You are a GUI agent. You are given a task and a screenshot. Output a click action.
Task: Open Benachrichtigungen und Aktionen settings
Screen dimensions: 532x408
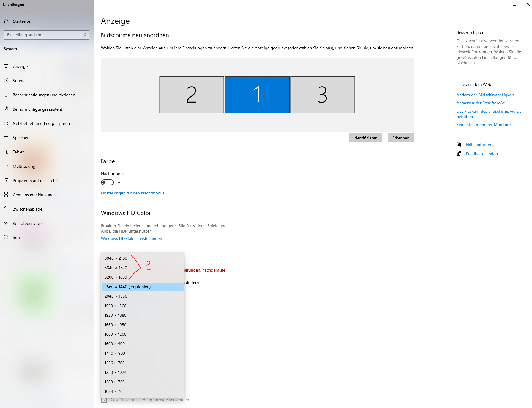(47, 95)
